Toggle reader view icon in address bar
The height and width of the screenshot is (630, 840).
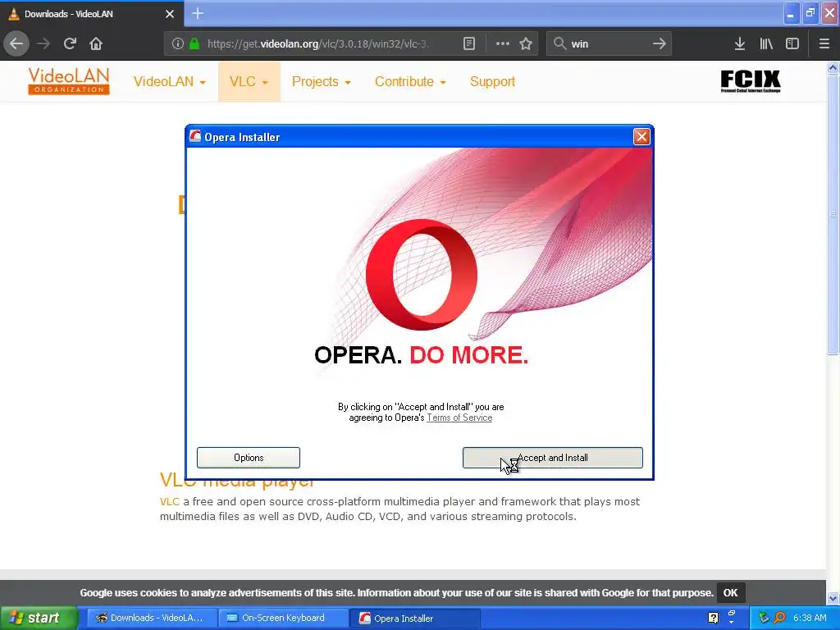coord(468,43)
